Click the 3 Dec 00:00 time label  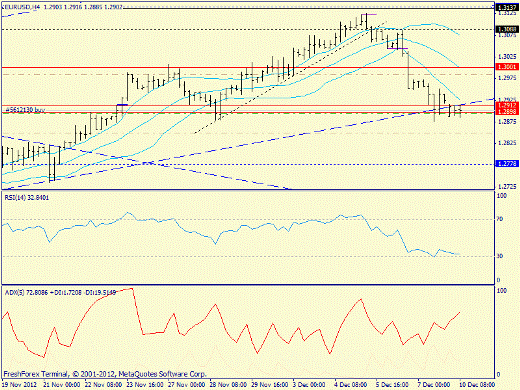coord(309,385)
